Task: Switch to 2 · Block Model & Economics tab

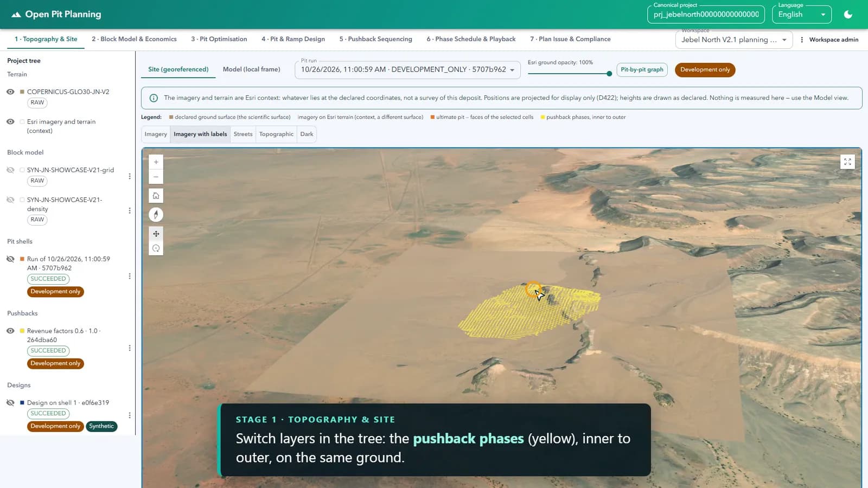Action: pos(134,39)
